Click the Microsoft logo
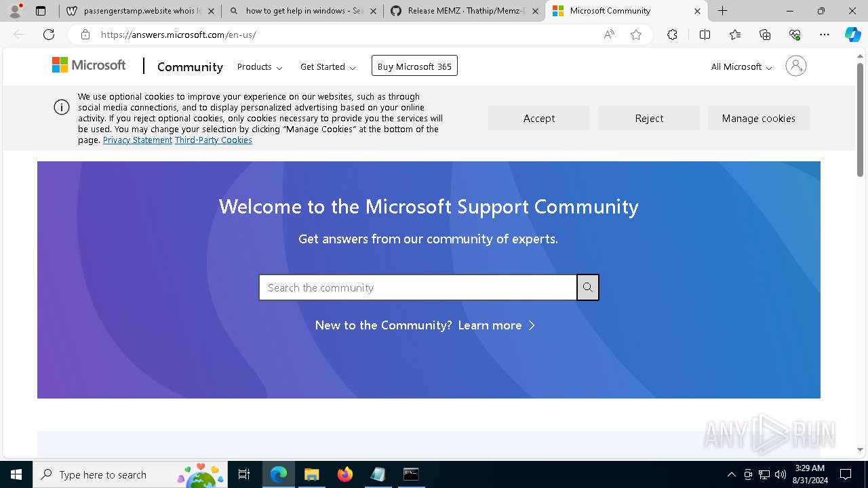 click(89, 65)
